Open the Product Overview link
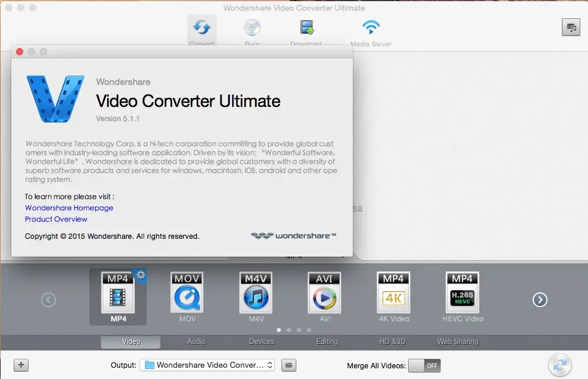Screen dimensions: 588x379 click(56, 219)
